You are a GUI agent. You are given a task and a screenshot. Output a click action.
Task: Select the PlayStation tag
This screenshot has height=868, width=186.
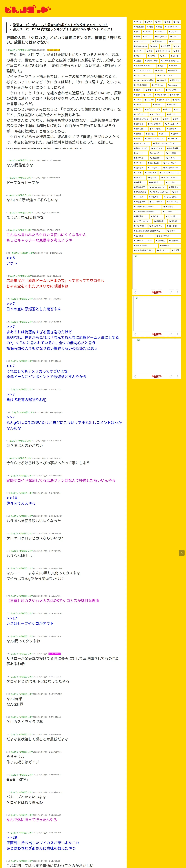click(x=161, y=36)
